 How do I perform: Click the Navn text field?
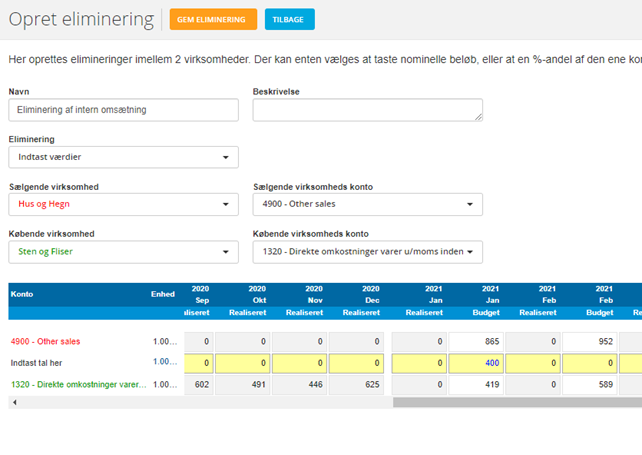coord(123,110)
